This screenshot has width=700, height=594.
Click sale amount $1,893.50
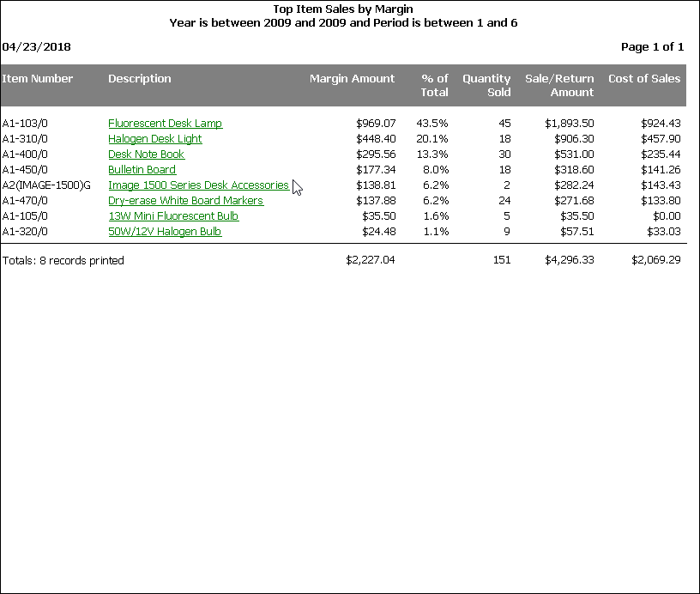pyautogui.click(x=570, y=124)
